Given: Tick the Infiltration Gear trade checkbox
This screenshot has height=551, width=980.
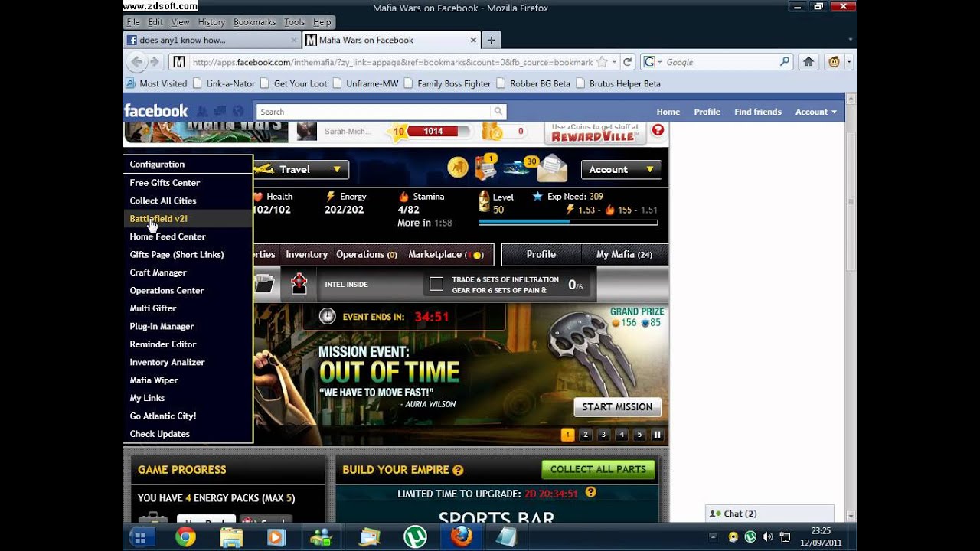Looking at the screenshot, I should click(436, 285).
